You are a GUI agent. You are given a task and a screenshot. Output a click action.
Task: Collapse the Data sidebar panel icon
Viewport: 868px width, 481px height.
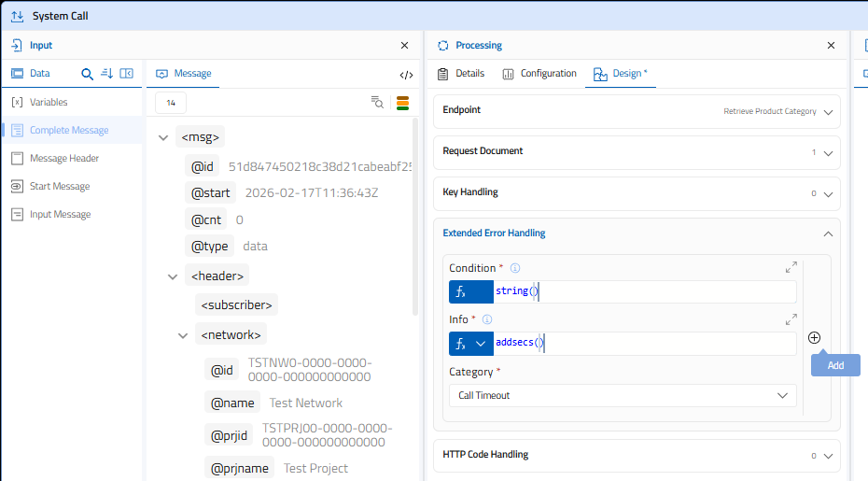point(127,74)
